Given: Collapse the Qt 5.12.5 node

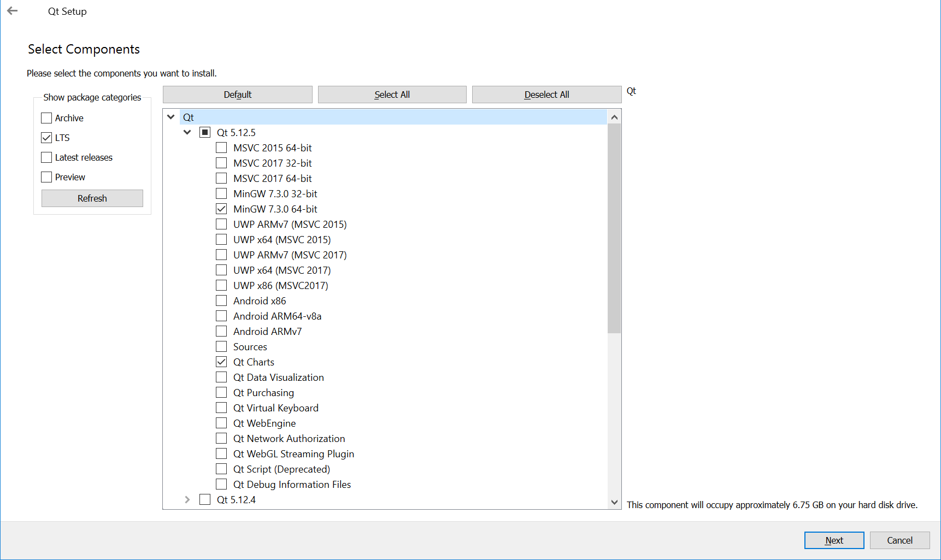Looking at the screenshot, I should tap(187, 132).
